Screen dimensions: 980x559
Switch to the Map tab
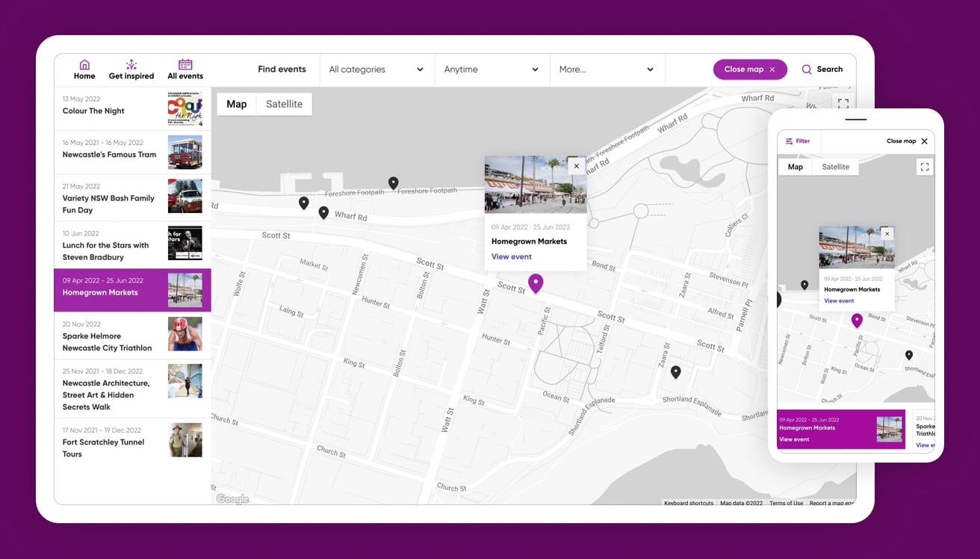coord(236,104)
